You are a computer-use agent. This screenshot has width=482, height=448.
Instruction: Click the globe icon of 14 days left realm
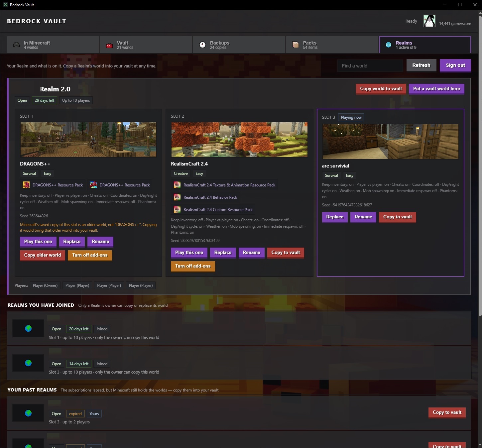click(28, 363)
